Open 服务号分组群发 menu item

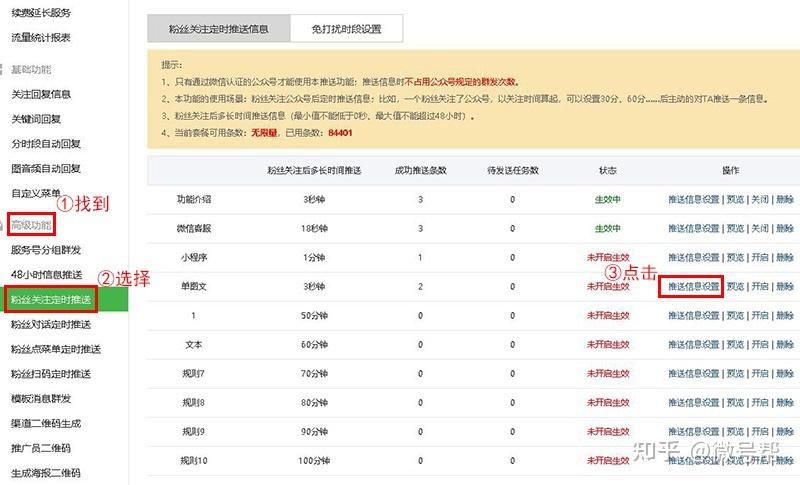[46, 250]
